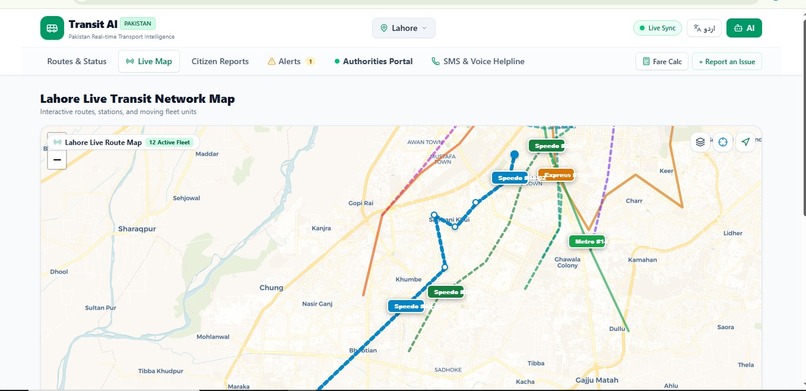Switch language with the اردو button
This screenshot has height=391, width=806.
coord(704,28)
